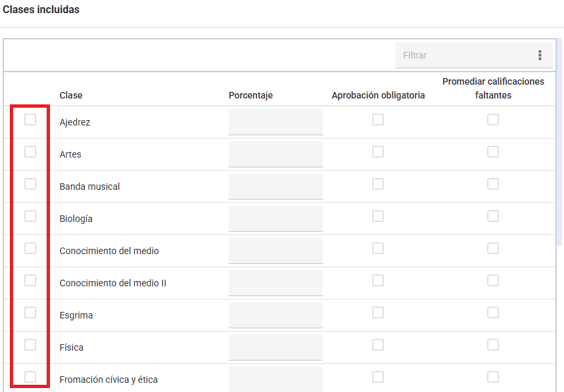Viewport: 564px width, 392px height.
Task: Select the Ajedrez class checkbox
Action: pyautogui.click(x=30, y=120)
